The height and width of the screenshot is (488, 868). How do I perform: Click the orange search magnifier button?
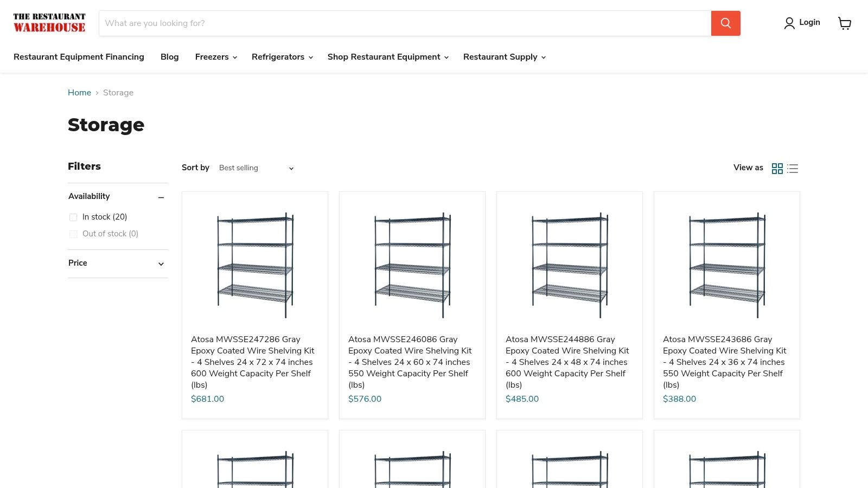(725, 23)
